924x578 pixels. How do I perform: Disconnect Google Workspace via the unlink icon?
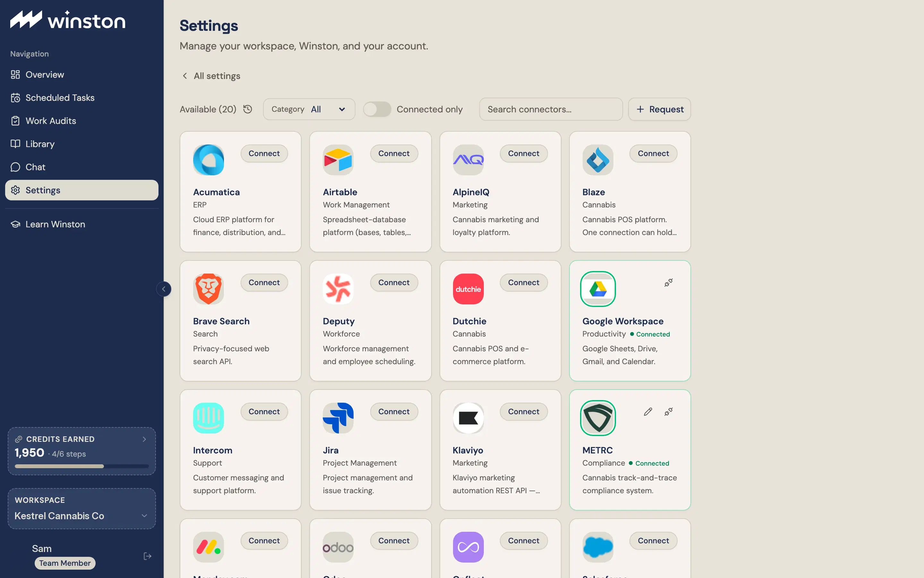668,283
